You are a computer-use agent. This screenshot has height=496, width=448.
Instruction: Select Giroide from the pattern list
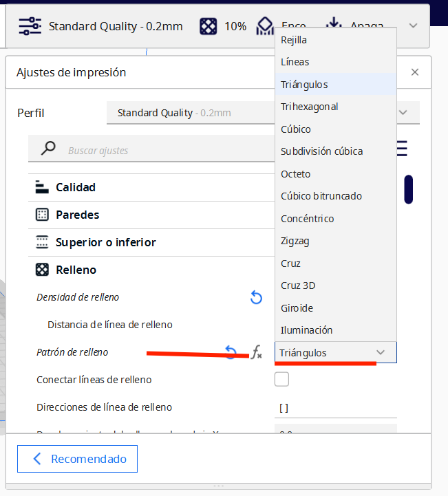297,308
